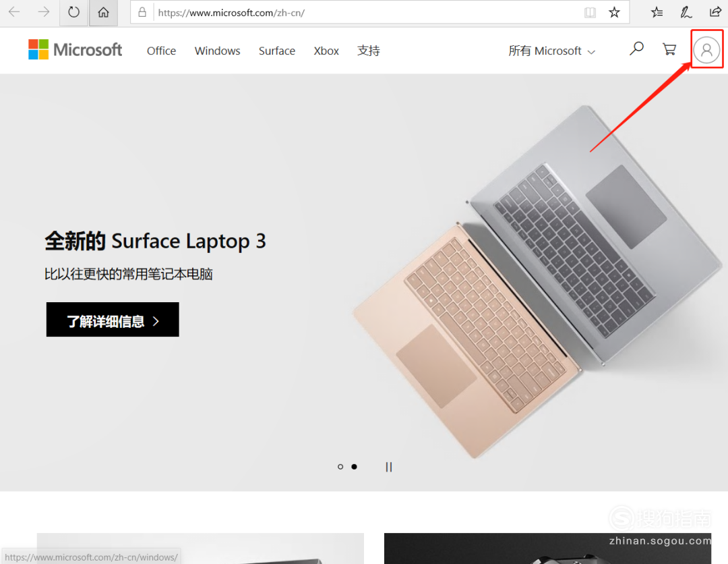Open reading view book icon in address bar
The width and height of the screenshot is (728, 564).
[590, 13]
